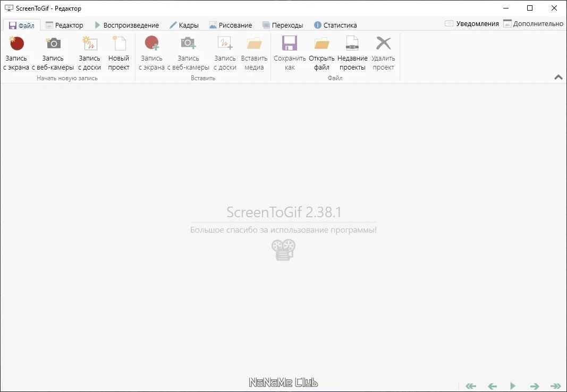This screenshot has height=392, width=567.
Task: Open Уведомления panel
Action: pyautogui.click(x=471, y=24)
